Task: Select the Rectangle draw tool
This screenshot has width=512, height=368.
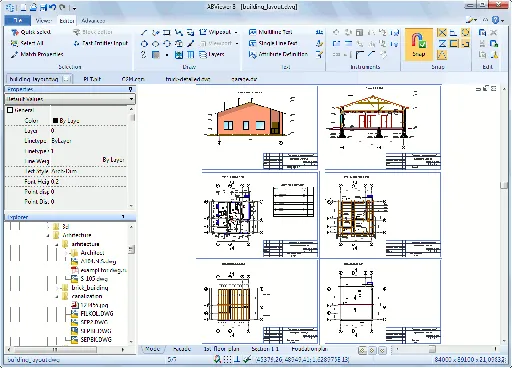Action: (166, 32)
